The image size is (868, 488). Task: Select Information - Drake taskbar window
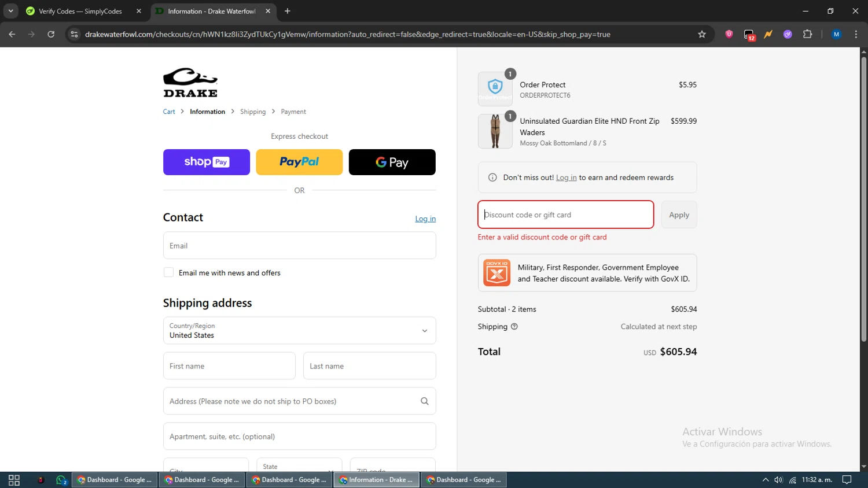point(376,480)
